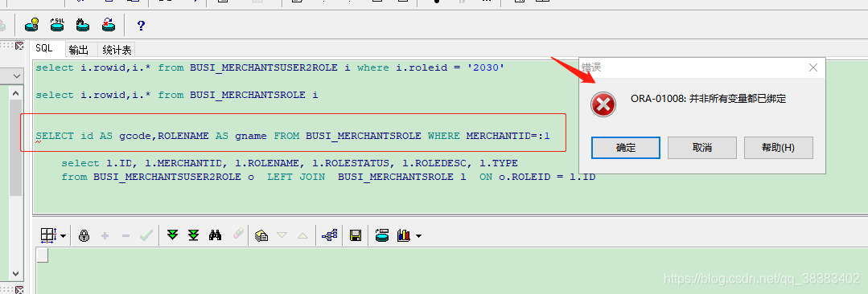The width and height of the screenshot is (868, 294).
Task: Click the database export icon in grid toolbar
Action: tap(381, 236)
